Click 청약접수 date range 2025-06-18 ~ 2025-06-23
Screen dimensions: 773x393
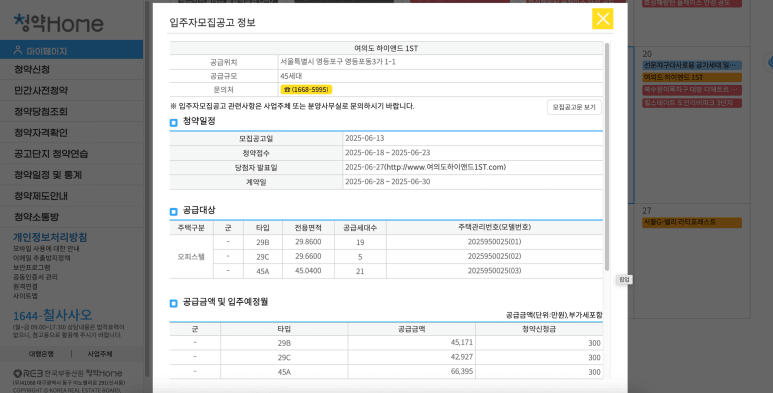[x=387, y=152]
